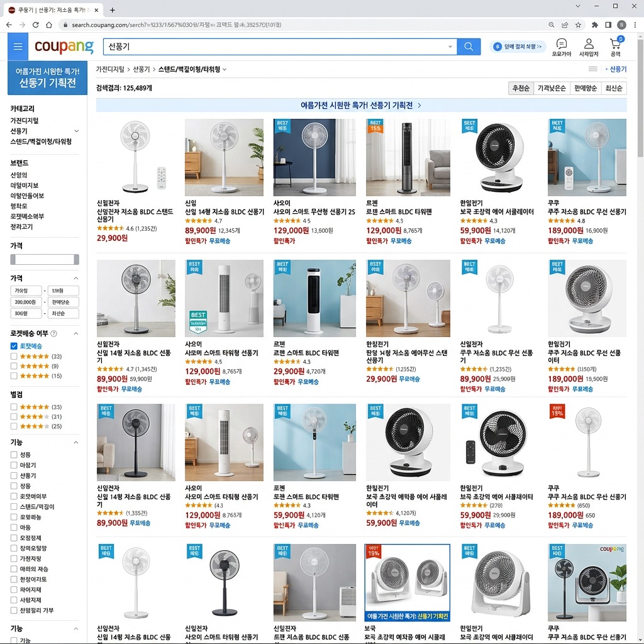Expand the 선풍기 category chevron in sidebar
This screenshot has width=644, height=644.
(76, 131)
